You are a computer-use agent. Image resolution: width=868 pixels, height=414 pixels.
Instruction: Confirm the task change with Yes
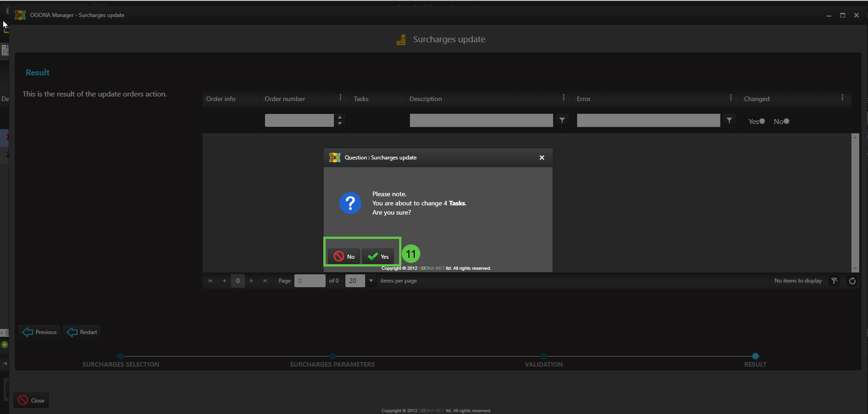[x=378, y=256]
